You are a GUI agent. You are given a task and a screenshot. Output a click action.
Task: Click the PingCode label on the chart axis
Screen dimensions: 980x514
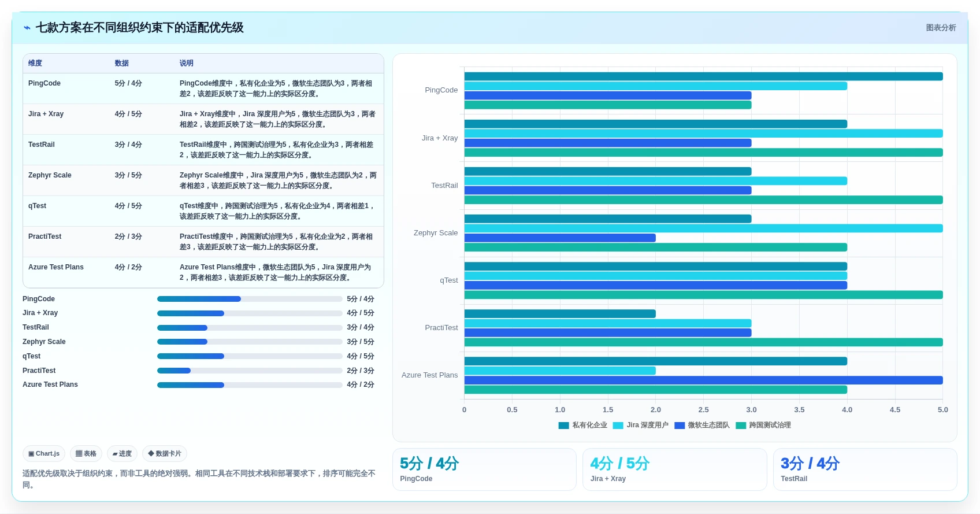[x=441, y=90]
